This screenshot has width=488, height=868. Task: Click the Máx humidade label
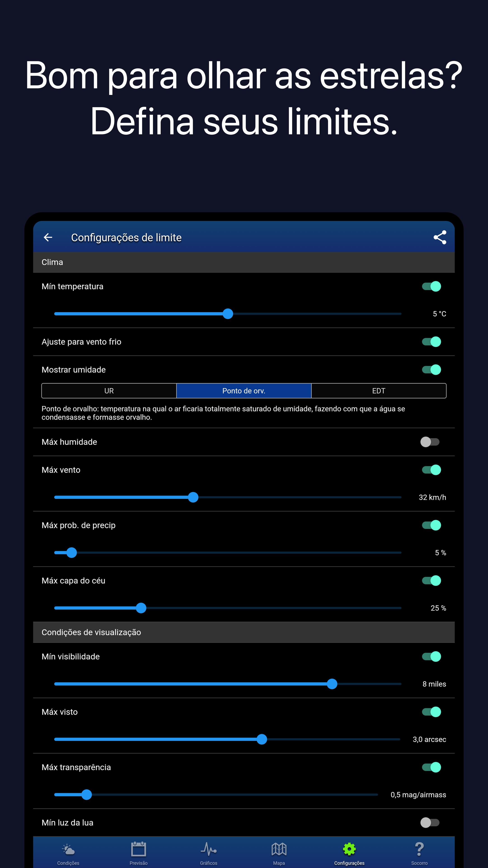tap(69, 442)
